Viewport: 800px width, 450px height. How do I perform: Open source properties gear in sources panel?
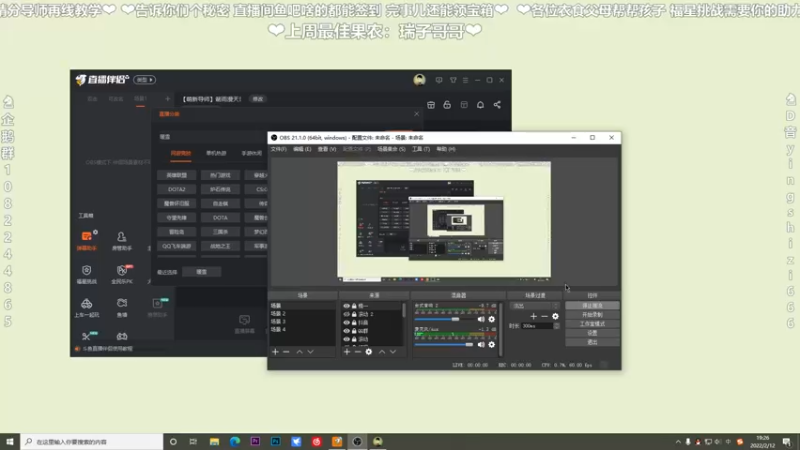(368, 352)
